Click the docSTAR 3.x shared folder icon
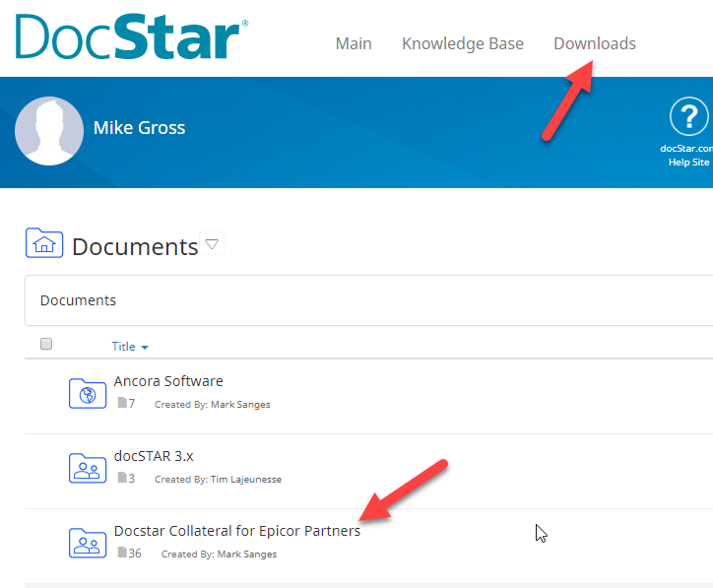Image resolution: width=713 pixels, height=588 pixels. point(88,469)
